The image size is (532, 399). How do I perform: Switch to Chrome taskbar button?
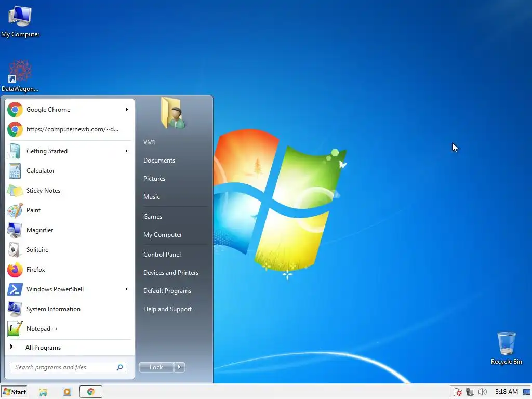tap(90, 392)
